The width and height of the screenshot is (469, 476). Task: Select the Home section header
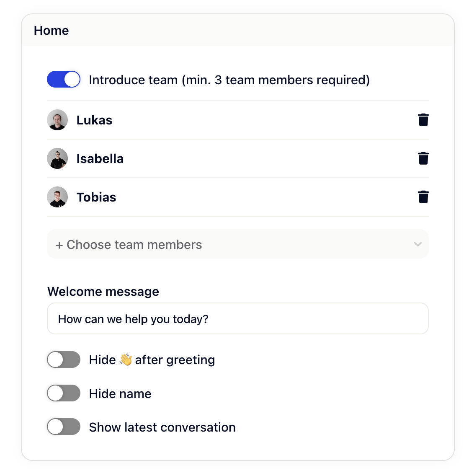click(51, 31)
